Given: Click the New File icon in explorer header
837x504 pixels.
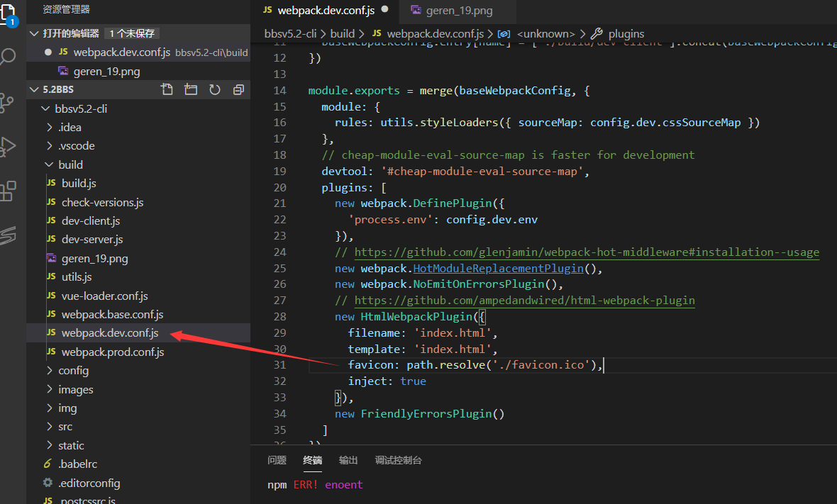Looking at the screenshot, I should 167,89.
